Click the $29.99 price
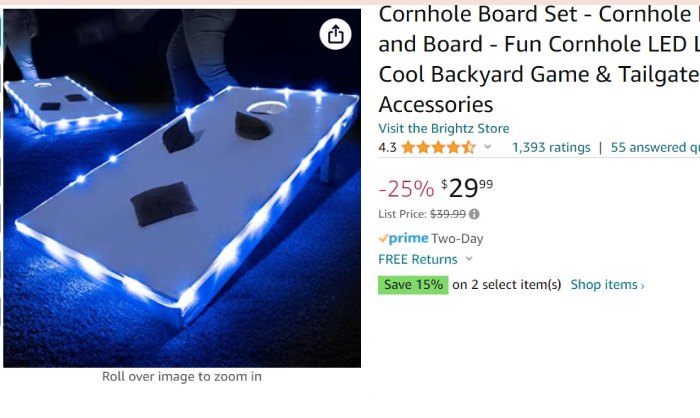This screenshot has height=418, width=700. coord(467,188)
